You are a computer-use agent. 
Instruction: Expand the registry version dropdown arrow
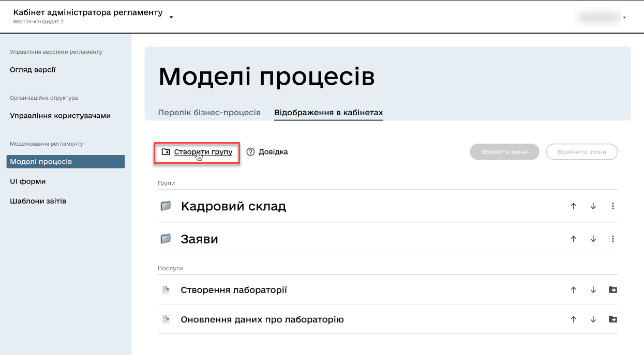(x=171, y=17)
